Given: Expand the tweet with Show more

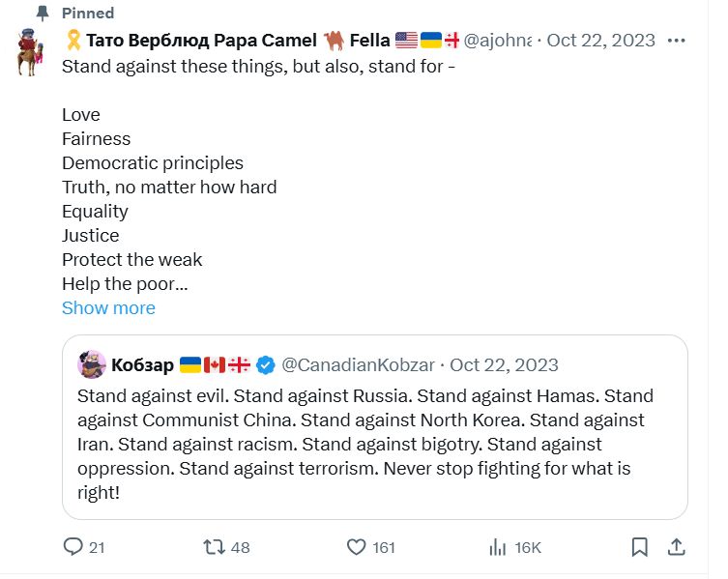Looking at the screenshot, I should tap(108, 308).
